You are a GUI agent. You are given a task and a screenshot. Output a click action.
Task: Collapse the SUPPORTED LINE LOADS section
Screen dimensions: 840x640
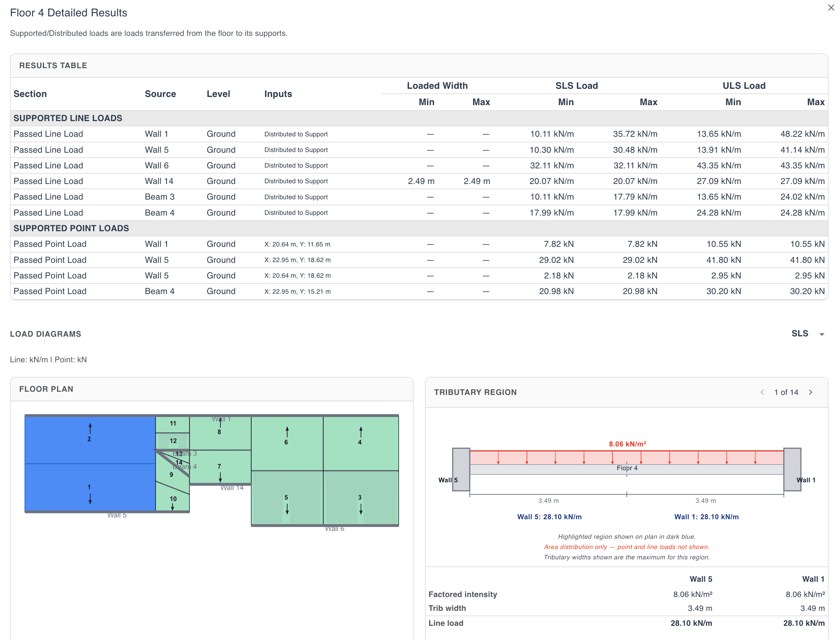pyautogui.click(x=68, y=118)
